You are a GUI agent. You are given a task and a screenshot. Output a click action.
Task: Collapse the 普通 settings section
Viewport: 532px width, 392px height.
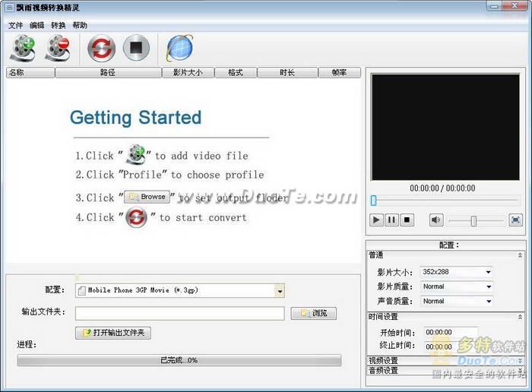(520, 255)
